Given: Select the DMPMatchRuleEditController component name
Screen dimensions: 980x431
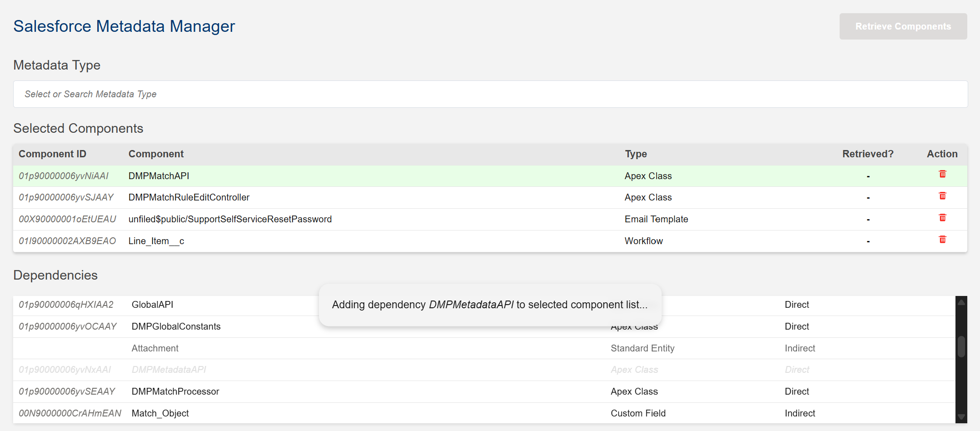Looking at the screenshot, I should coord(189,197).
